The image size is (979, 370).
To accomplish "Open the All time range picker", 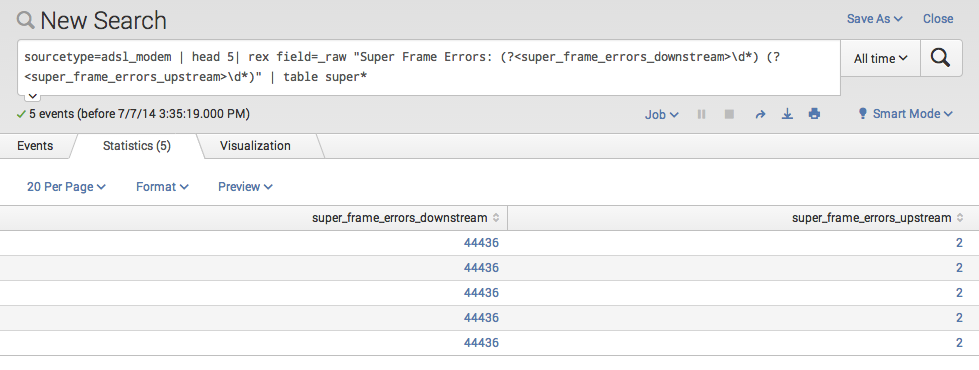I will tap(880, 59).
